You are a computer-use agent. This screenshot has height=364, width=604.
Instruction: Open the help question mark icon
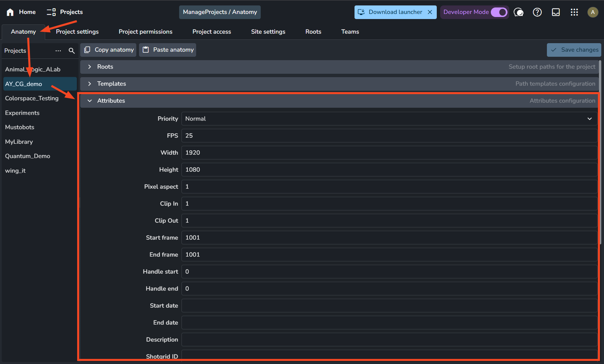click(537, 12)
